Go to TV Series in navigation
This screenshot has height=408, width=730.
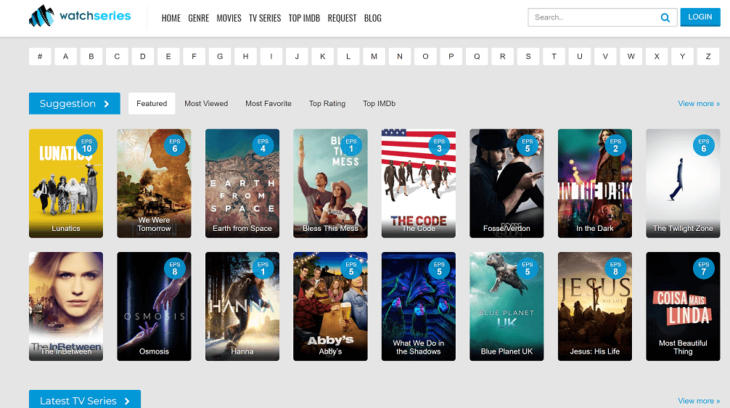tap(265, 17)
